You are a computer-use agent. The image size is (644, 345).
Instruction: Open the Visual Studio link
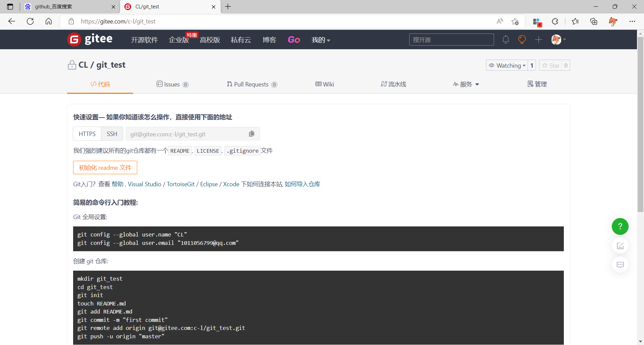pos(145,184)
